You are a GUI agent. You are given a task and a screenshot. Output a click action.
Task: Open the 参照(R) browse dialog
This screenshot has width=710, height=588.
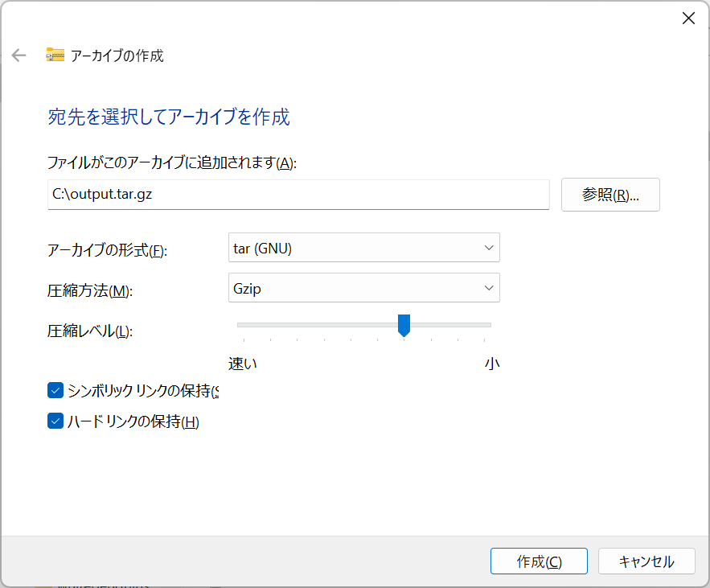(x=610, y=195)
